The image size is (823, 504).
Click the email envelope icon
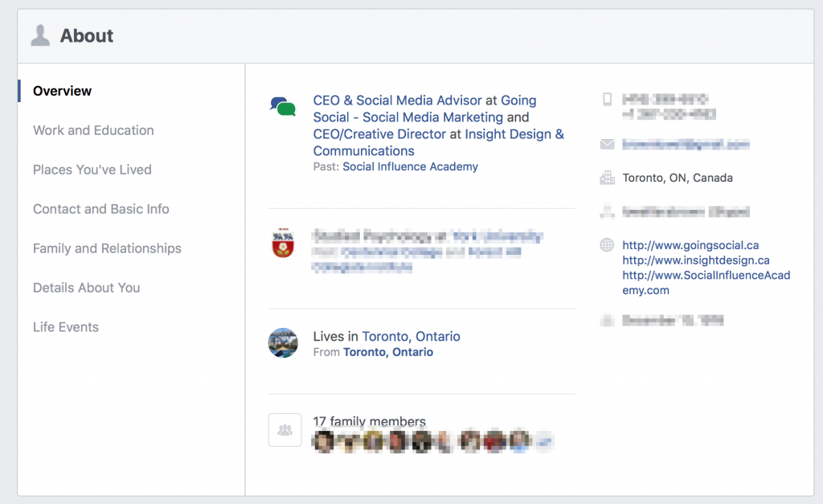tap(608, 144)
